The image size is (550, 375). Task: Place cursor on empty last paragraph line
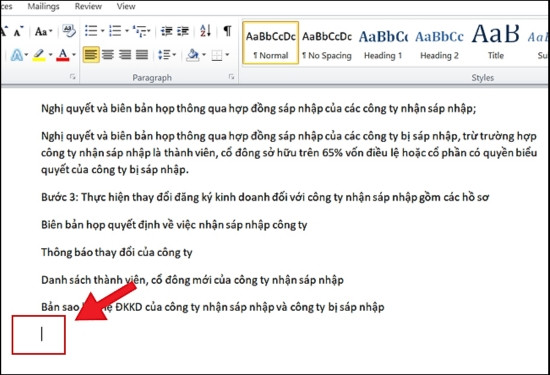41,334
